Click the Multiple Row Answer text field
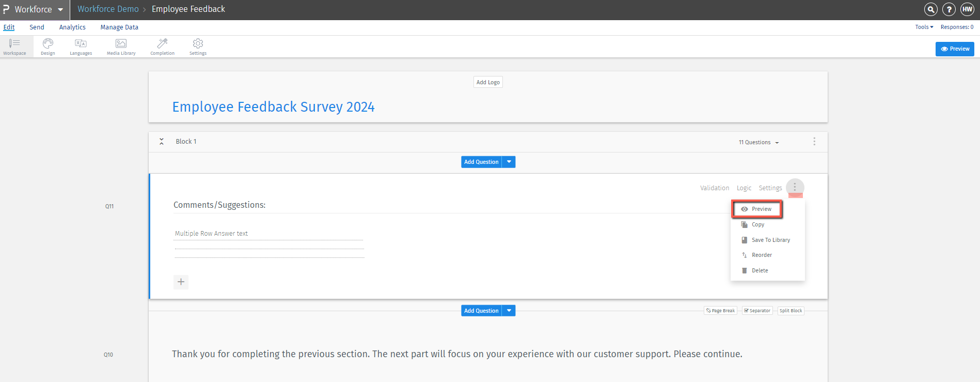 point(269,234)
